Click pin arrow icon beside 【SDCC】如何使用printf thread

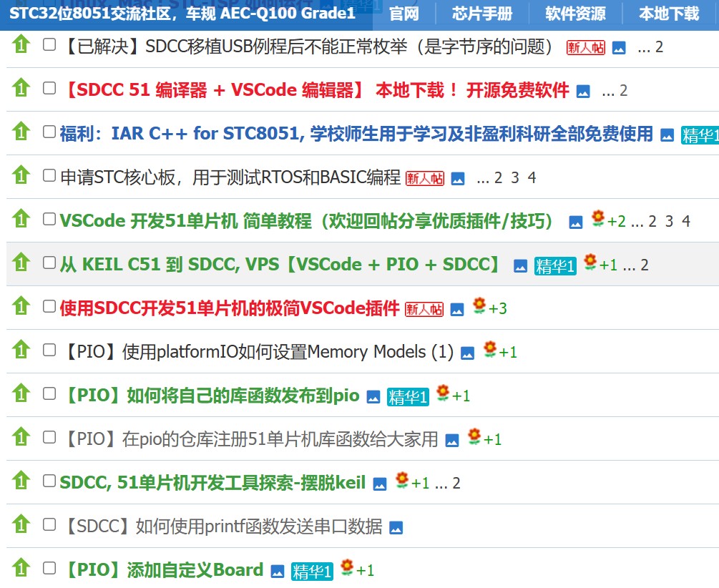(21, 524)
